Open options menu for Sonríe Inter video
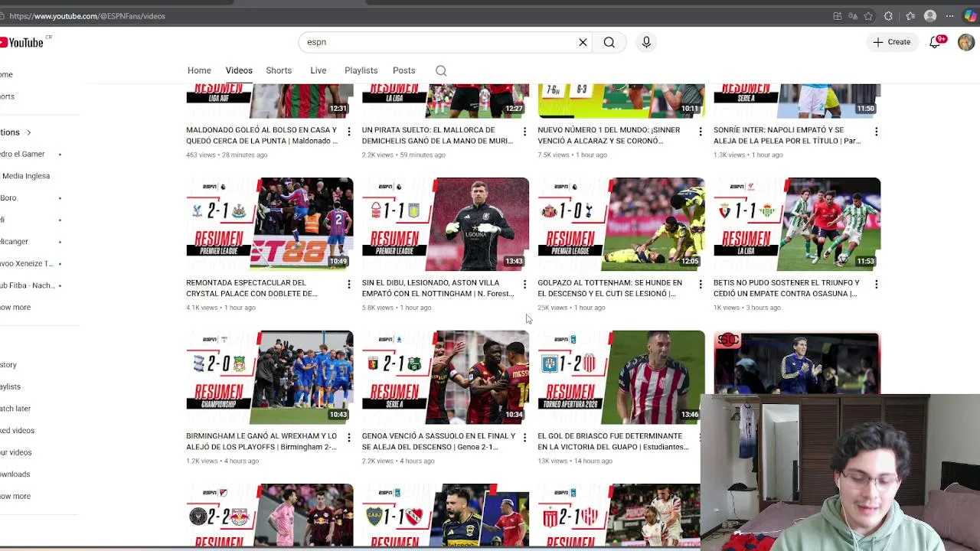 click(x=876, y=132)
